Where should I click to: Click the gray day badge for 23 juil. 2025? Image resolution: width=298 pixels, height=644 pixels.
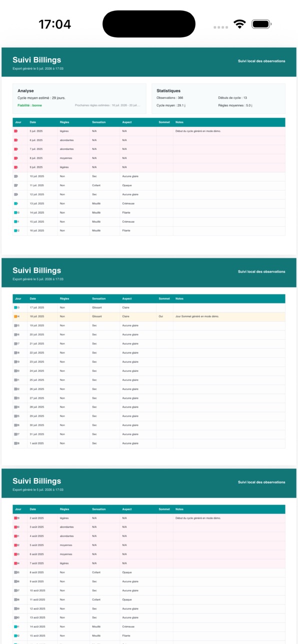(x=16, y=362)
